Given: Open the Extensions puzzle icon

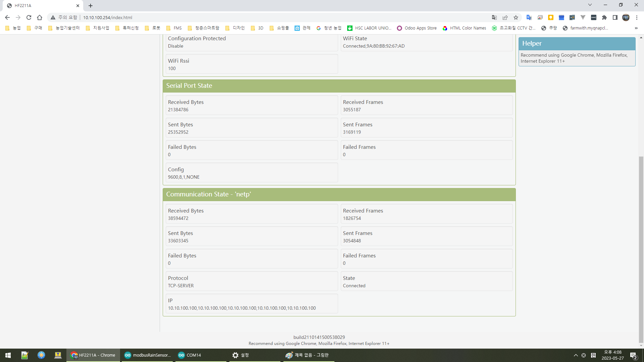Looking at the screenshot, I should point(604,17).
